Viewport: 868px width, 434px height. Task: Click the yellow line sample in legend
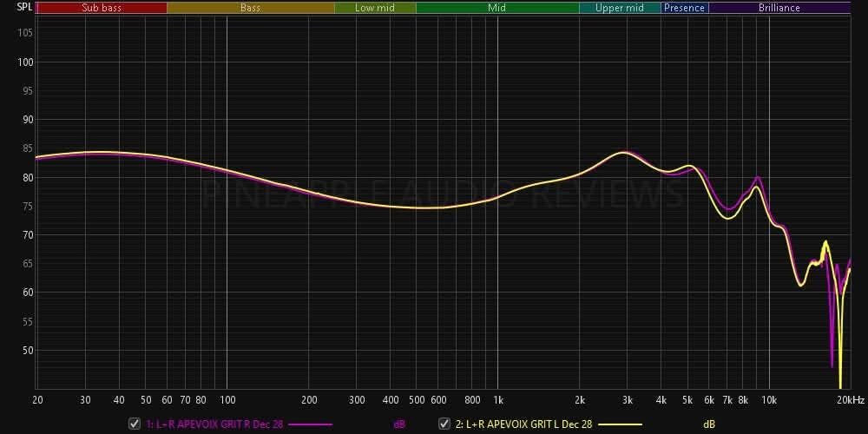619,424
